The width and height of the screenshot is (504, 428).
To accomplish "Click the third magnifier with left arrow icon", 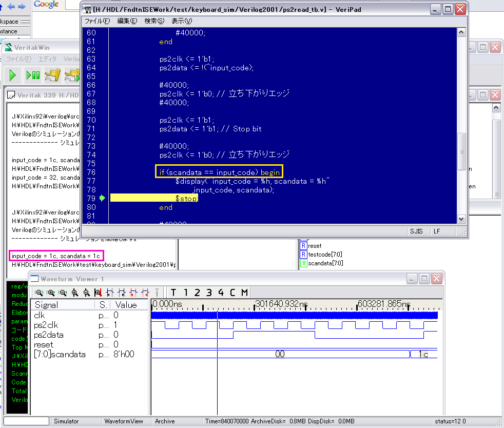I will (x=63, y=293).
